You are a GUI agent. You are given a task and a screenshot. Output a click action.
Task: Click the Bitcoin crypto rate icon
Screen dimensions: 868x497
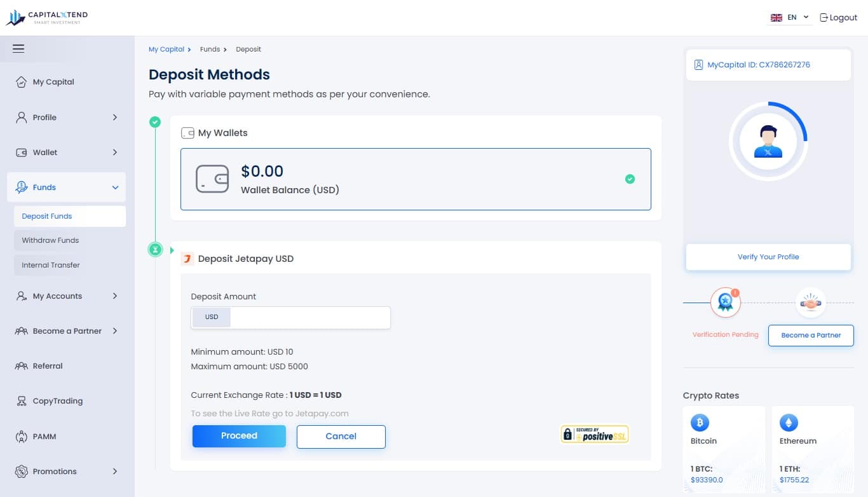click(700, 422)
